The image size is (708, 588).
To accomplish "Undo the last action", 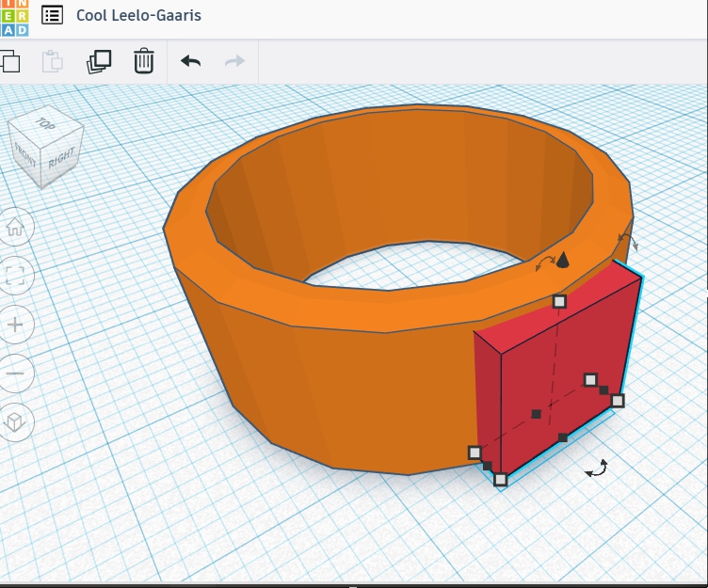I will click(x=190, y=62).
